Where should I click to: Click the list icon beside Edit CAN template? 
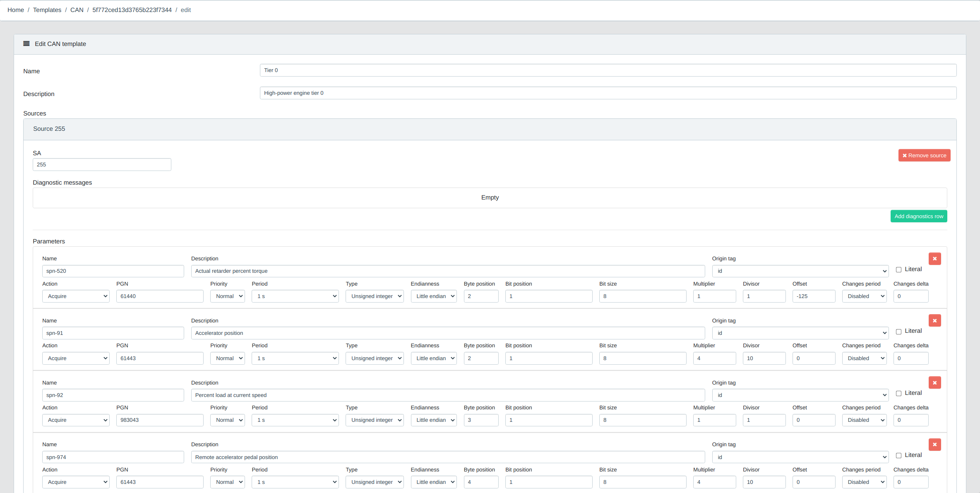[x=26, y=43]
